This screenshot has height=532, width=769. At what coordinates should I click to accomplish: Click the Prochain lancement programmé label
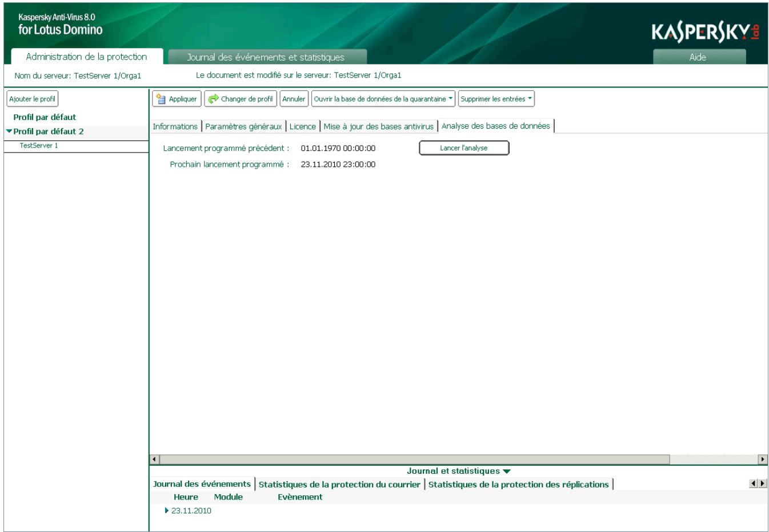230,165
